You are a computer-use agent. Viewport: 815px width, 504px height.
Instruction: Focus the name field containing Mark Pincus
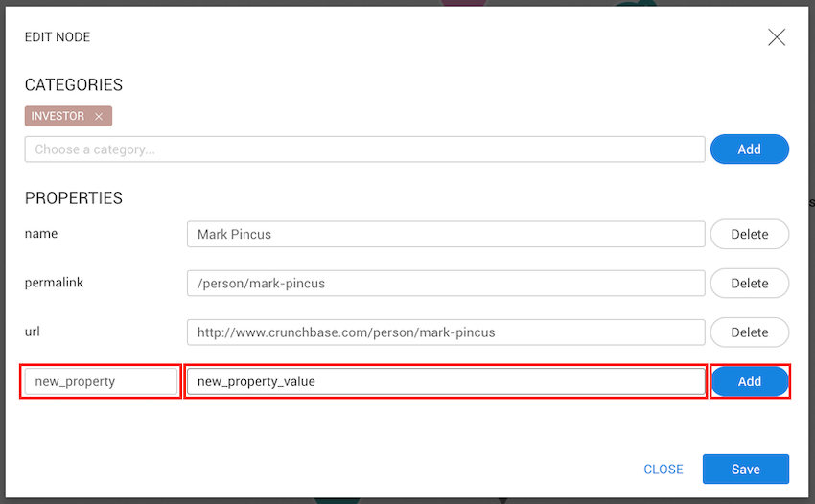446,234
